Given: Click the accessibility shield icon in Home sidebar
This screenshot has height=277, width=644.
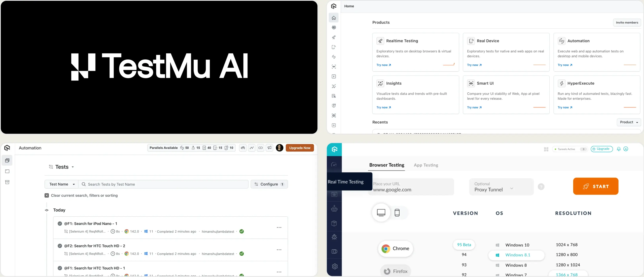Looking at the screenshot, I should click(x=334, y=106).
